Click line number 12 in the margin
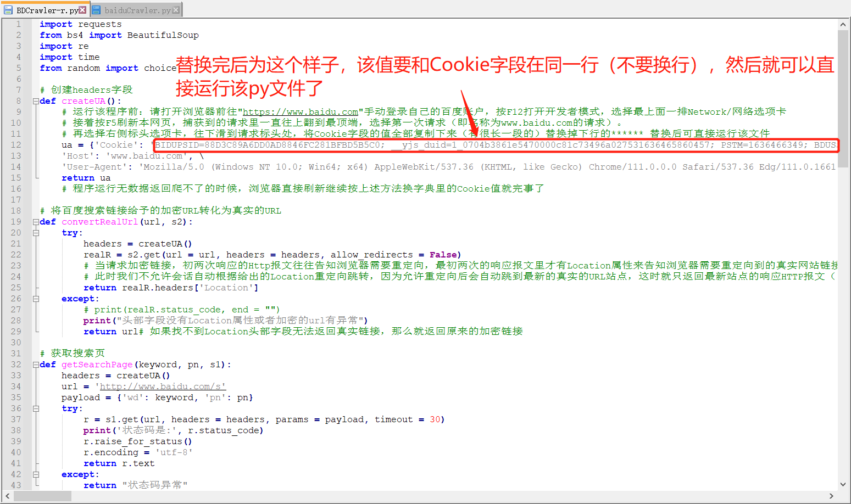851x504 pixels. point(16,145)
